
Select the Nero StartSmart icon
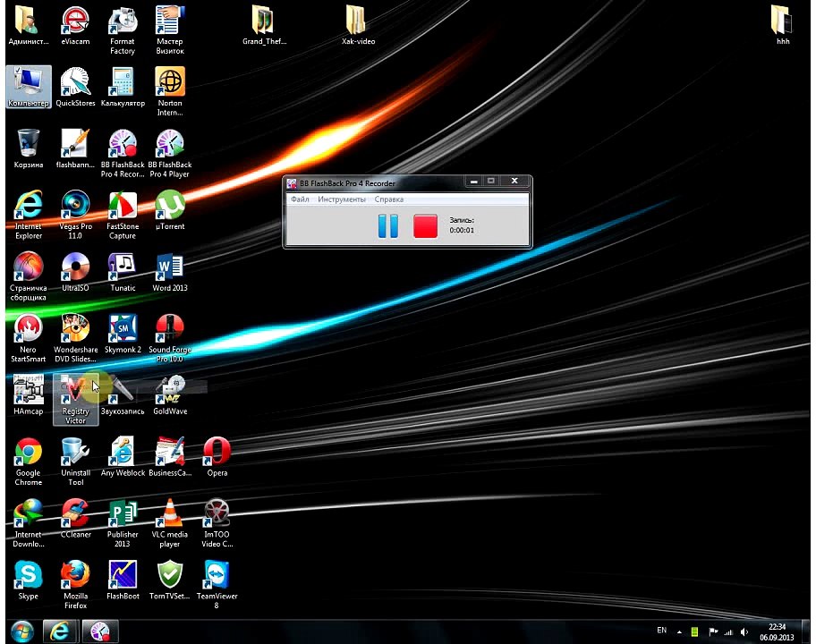pyautogui.click(x=28, y=339)
